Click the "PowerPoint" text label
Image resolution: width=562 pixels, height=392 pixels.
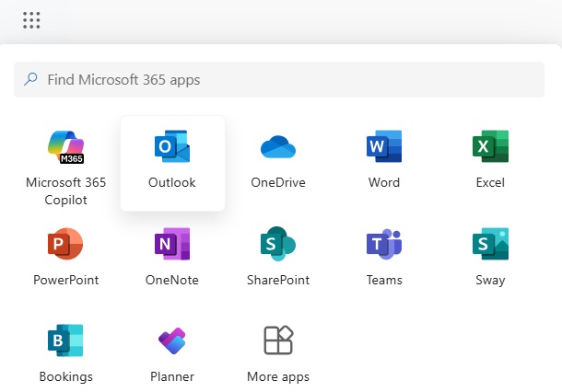coord(66,280)
